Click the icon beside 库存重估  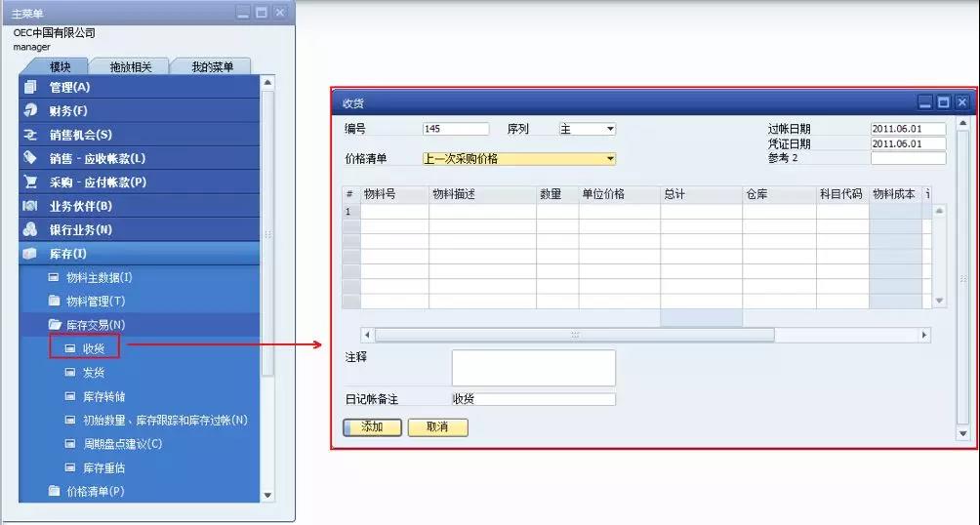(70, 466)
